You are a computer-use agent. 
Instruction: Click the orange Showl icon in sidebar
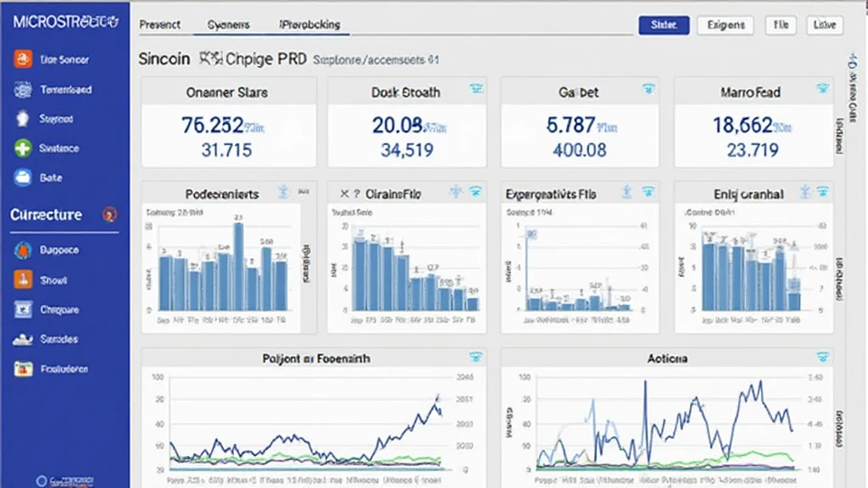pyautogui.click(x=22, y=280)
